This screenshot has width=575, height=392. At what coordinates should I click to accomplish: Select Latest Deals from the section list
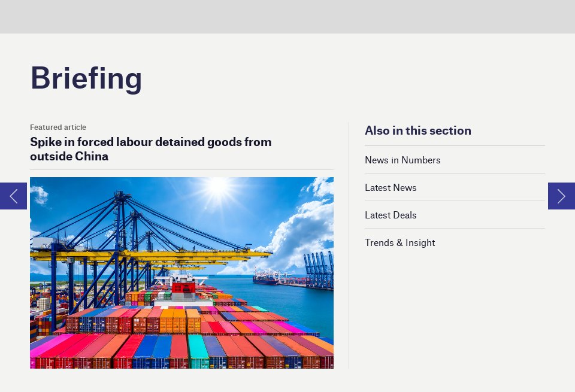391,215
